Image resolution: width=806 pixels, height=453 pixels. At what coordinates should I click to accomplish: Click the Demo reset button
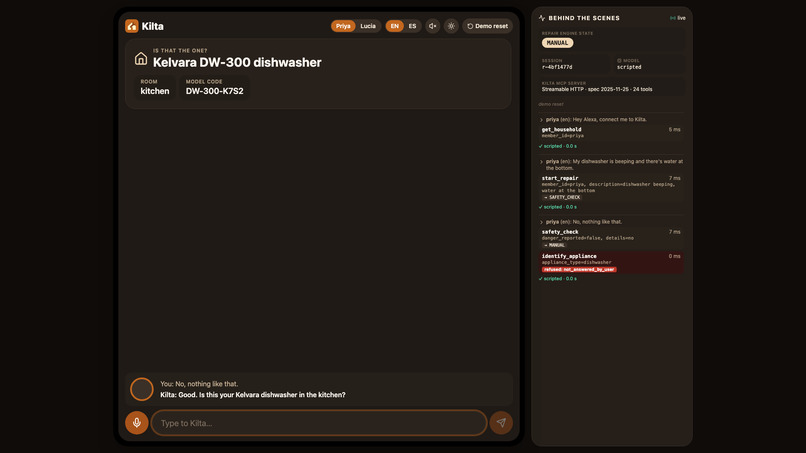pos(487,26)
